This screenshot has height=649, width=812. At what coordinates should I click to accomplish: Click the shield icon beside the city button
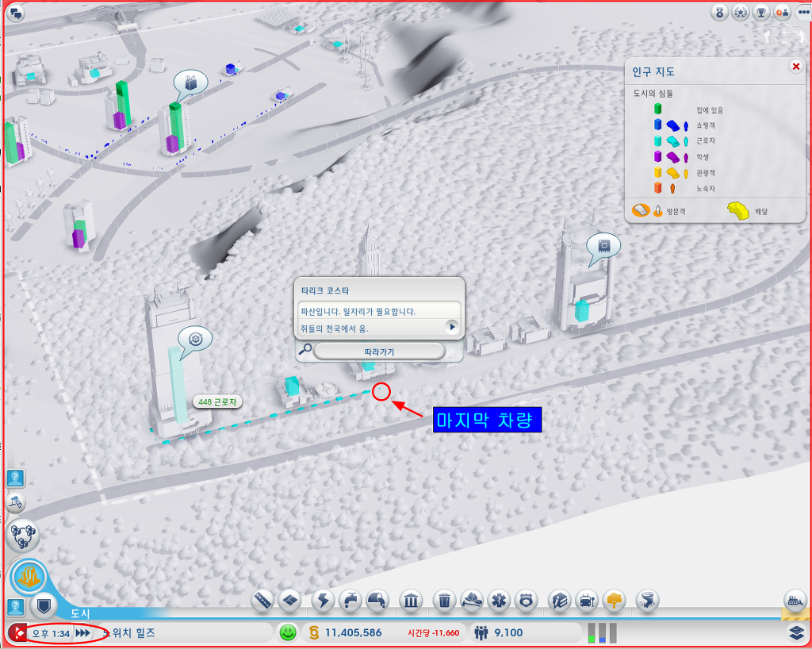point(44,605)
